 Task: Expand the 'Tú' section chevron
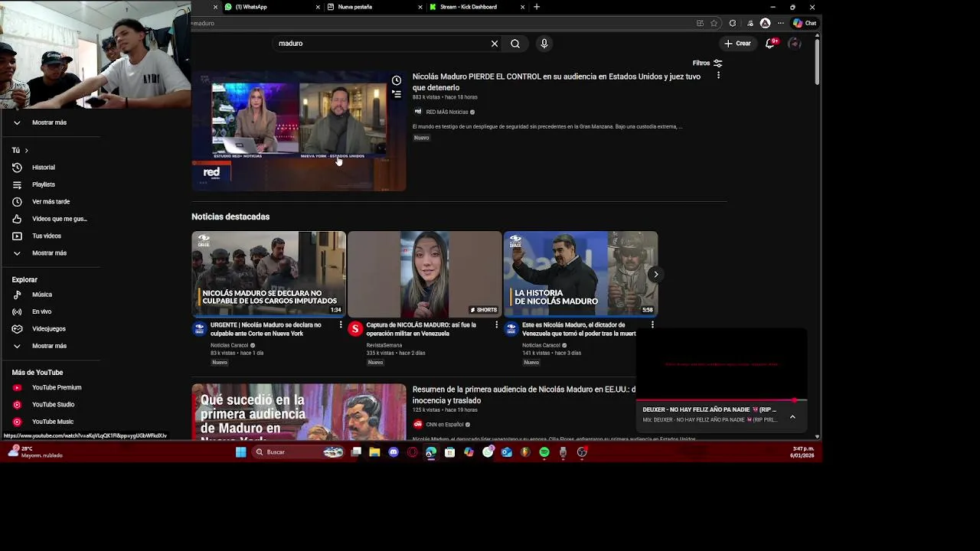point(26,151)
